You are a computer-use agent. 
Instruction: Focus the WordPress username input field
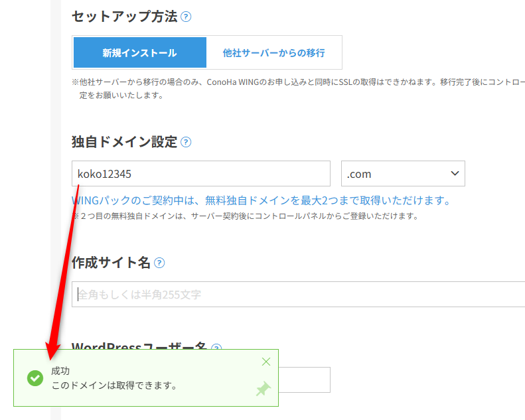point(304,380)
